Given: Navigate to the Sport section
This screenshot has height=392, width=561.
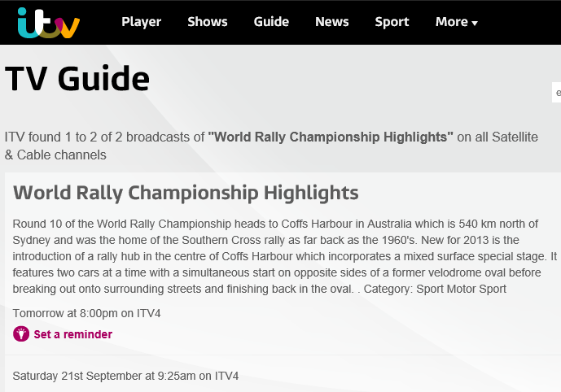Looking at the screenshot, I should [392, 22].
